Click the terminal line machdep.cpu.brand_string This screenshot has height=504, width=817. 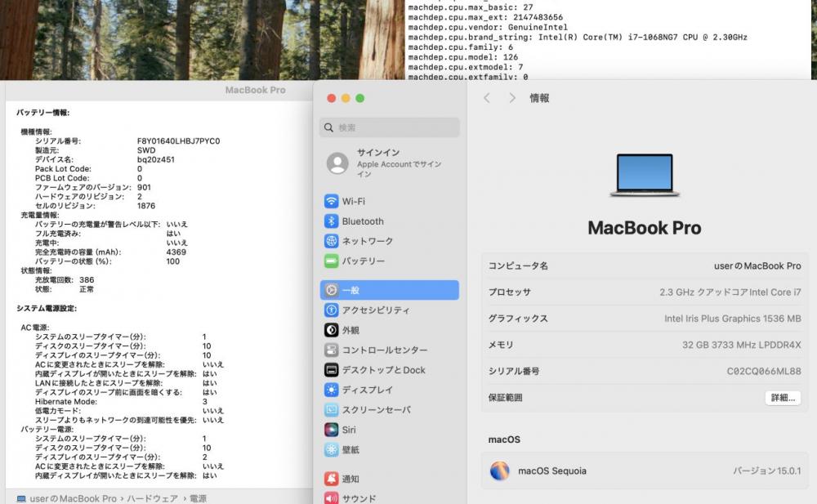[x=578, y=37]
